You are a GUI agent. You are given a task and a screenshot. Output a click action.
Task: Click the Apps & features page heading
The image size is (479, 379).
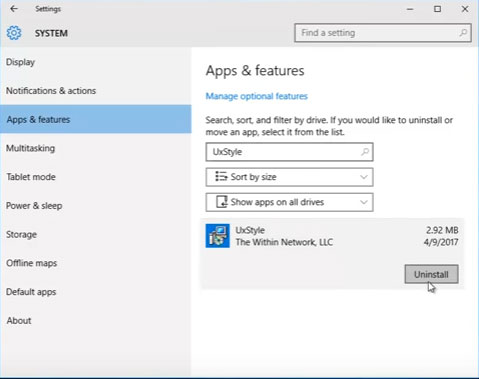[x=255, y=71]
